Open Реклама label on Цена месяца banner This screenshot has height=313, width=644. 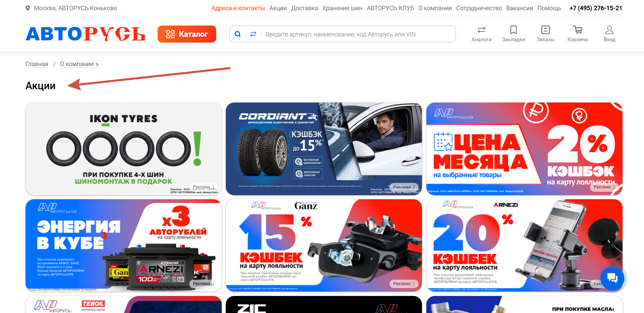[602, 187]
